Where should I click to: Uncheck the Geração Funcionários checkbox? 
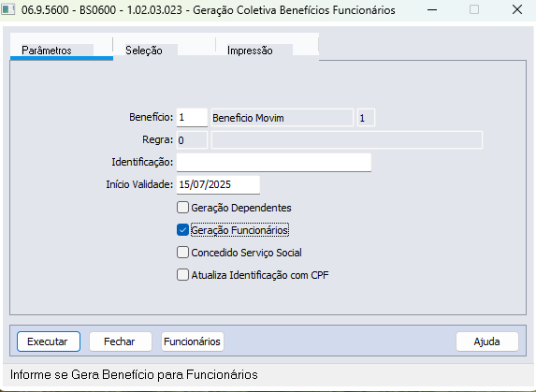click(x=183, y=230)
